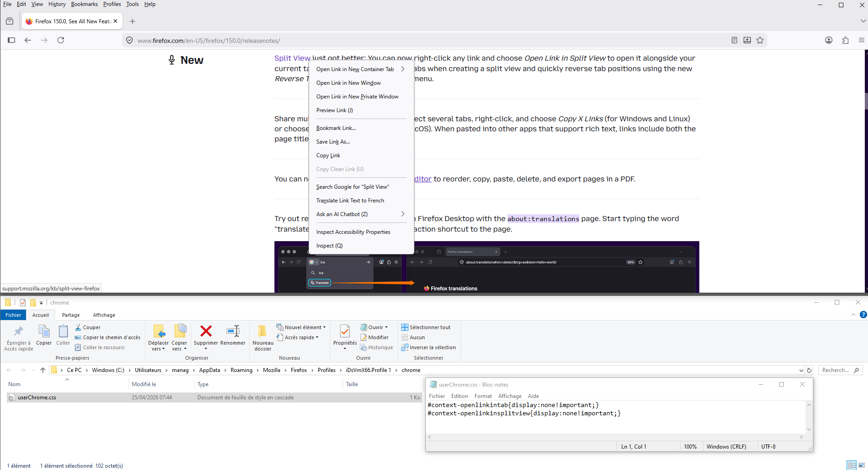Viewport: 868px width, 470px height.
Task: Open Reader View icon in address bar
Action: (734, 40)
